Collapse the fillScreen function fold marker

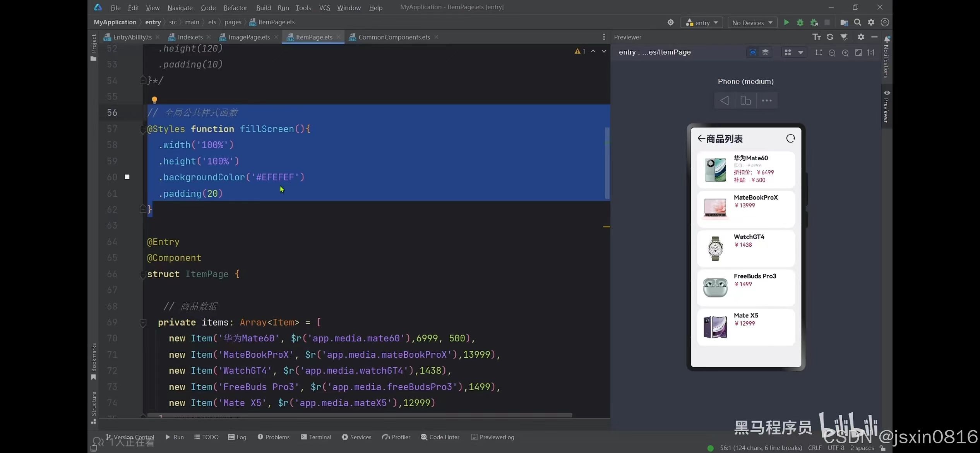[143, 129]
